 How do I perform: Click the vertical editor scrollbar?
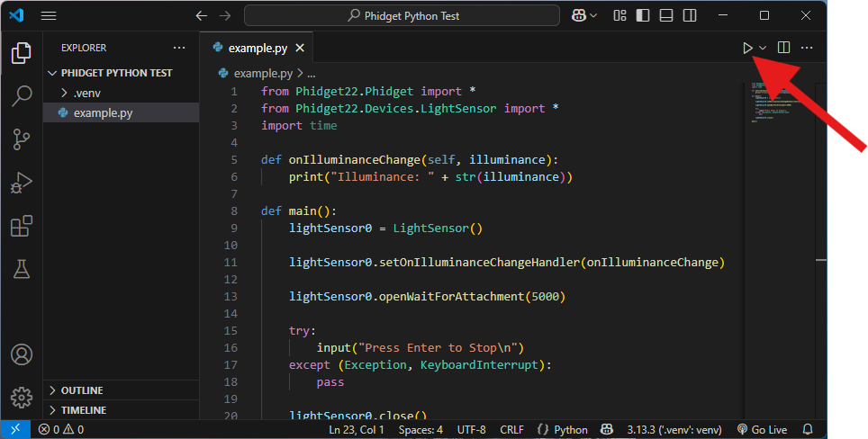821,249
